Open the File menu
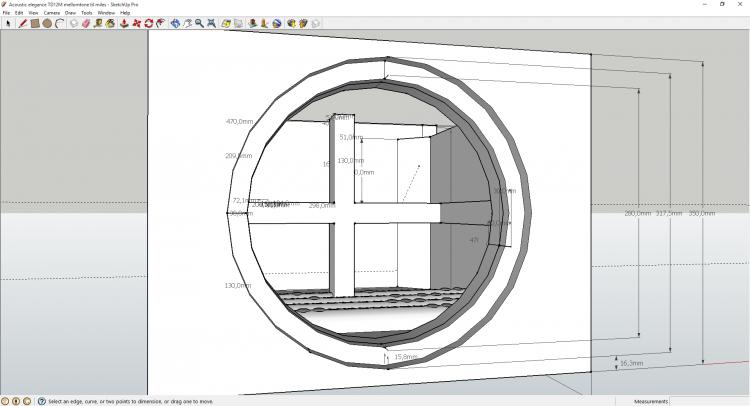750x406 pixels. click(x=6, y=12)
